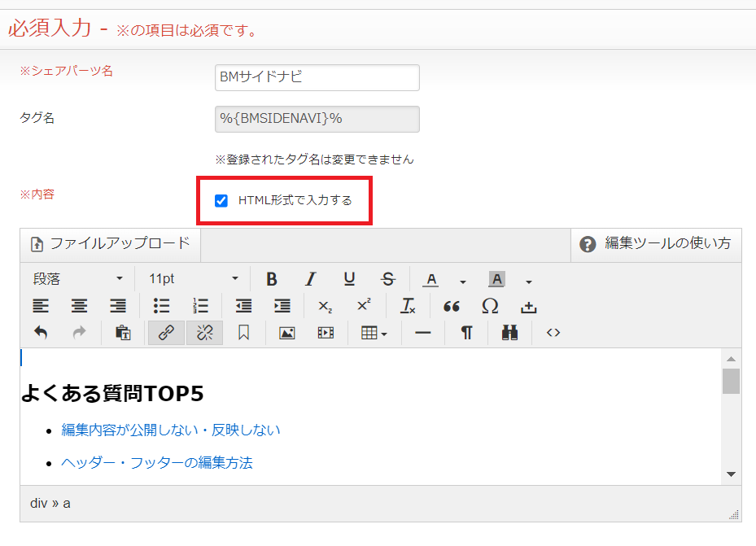The image size is (756, 546).
Task: Click the ファイルアップロード button
Action: [x=111, y=243]
